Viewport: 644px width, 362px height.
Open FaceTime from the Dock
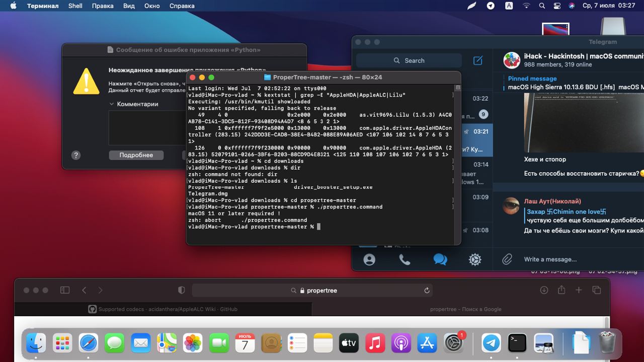pos(219,343)
